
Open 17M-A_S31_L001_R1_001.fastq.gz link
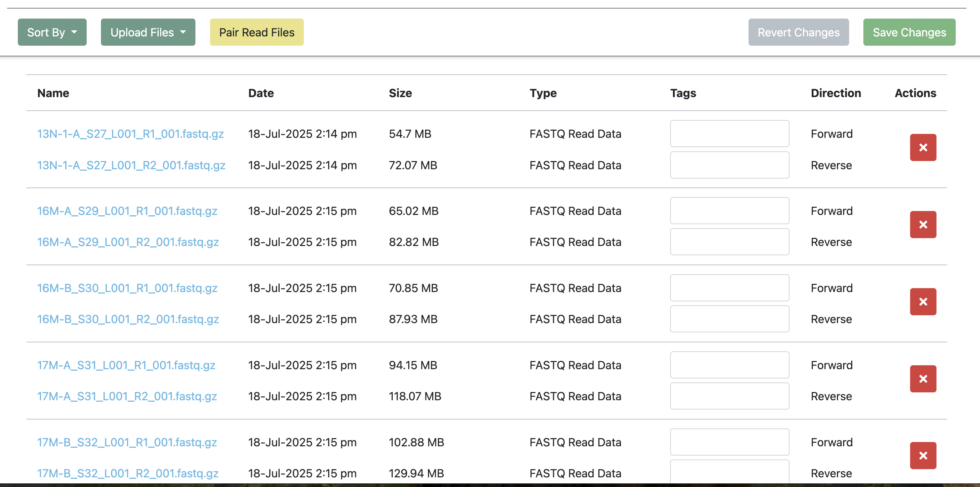pos(126,365)
